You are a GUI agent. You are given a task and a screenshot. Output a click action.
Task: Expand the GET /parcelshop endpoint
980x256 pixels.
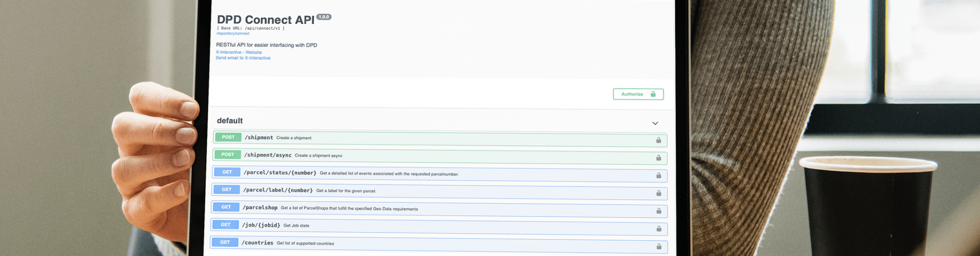pyautogui.click(x=260, y=207)
